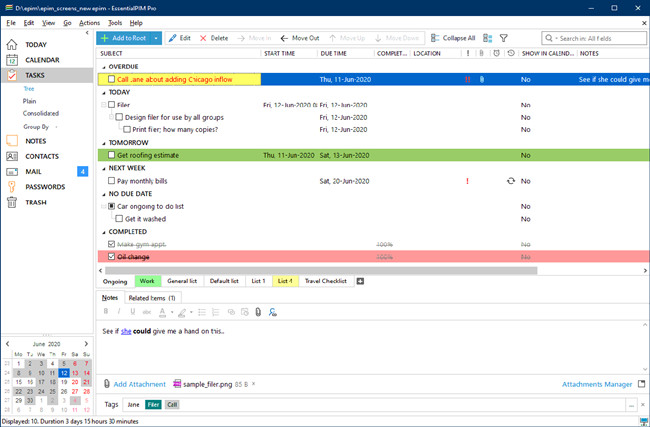The image size is (650, 427).
Task: Click the paperclip icon in notes toolbar
Action: pyautogui.click(x=258, y=312)
